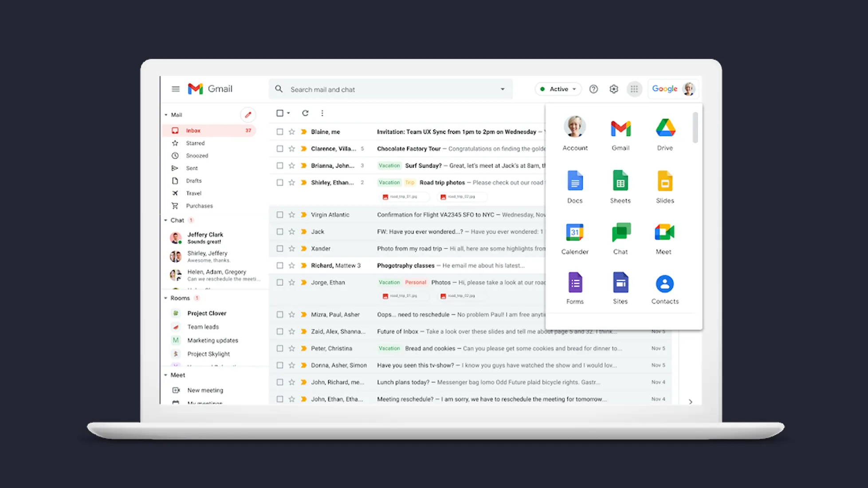868x488 pixels.
Task: Tick the Brianna, John... email checkbox
Action: 280,165
